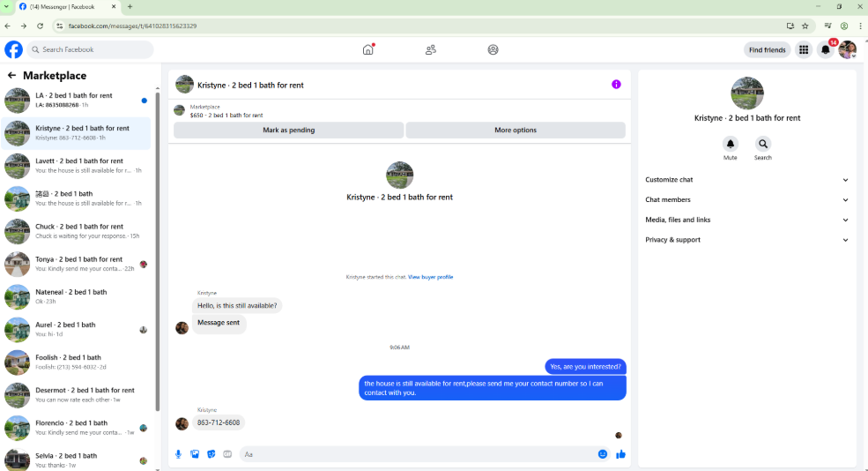This screenshot has height=471, width=868.
Task: Open the Chrome three-dot menu
Action: 860,26
